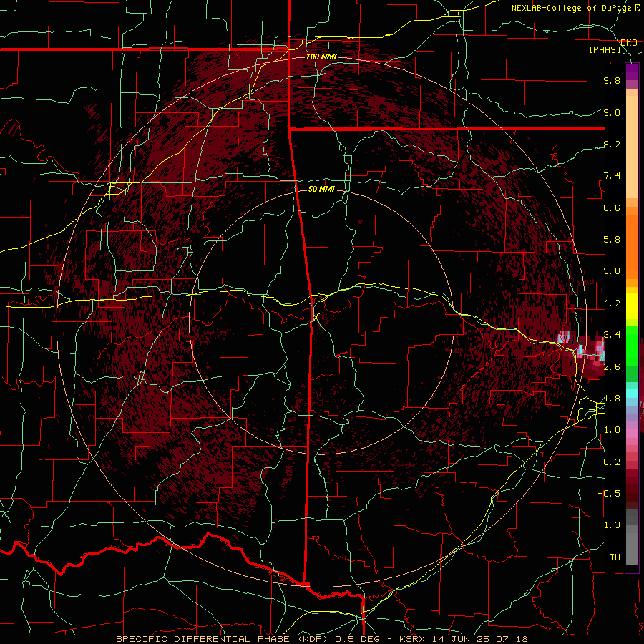Select the orange color bar segment
The image size is (644, 644).
click(632, 247)
